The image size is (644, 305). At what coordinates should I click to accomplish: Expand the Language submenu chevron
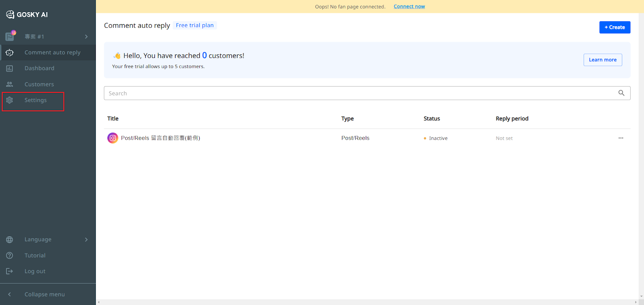[x=86, y=239]
